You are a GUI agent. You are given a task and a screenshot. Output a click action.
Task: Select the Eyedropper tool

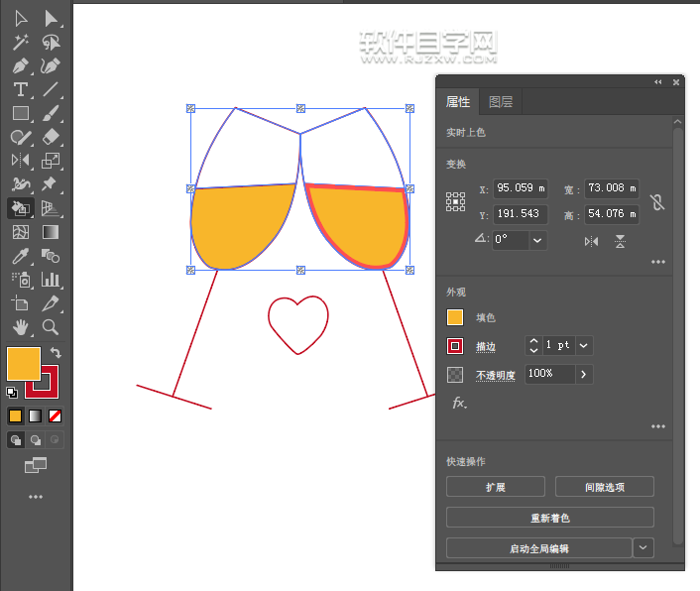(21, 256)
